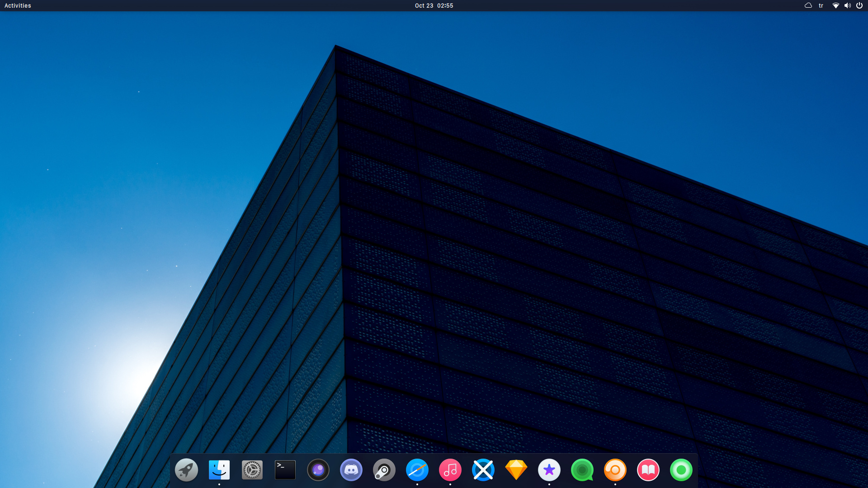The width and height of the screenshot is (868, 488).
Task: Open the rocket launcher icon in dock
Action: point(186,470)
